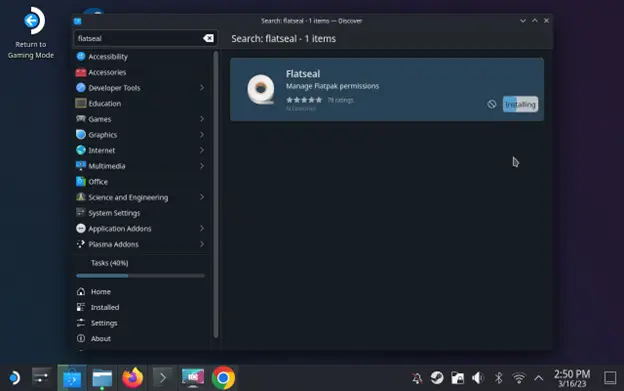Screen dimensions: 624x391
Task: Open the Accessibility category
Action: click(141, 56)
